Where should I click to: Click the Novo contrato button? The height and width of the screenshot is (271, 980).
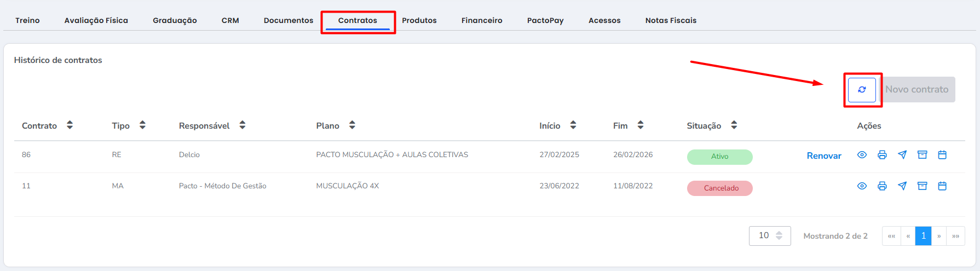coord(917,89)
